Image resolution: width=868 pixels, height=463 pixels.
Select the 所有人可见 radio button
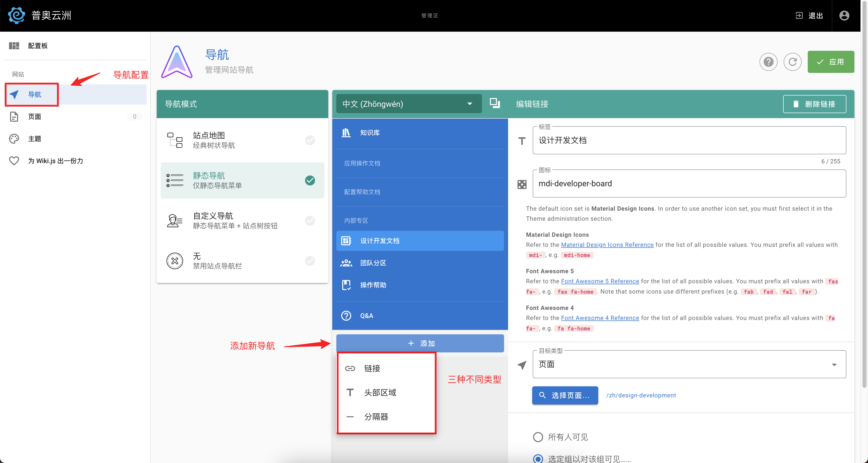(x=538, y=437)
